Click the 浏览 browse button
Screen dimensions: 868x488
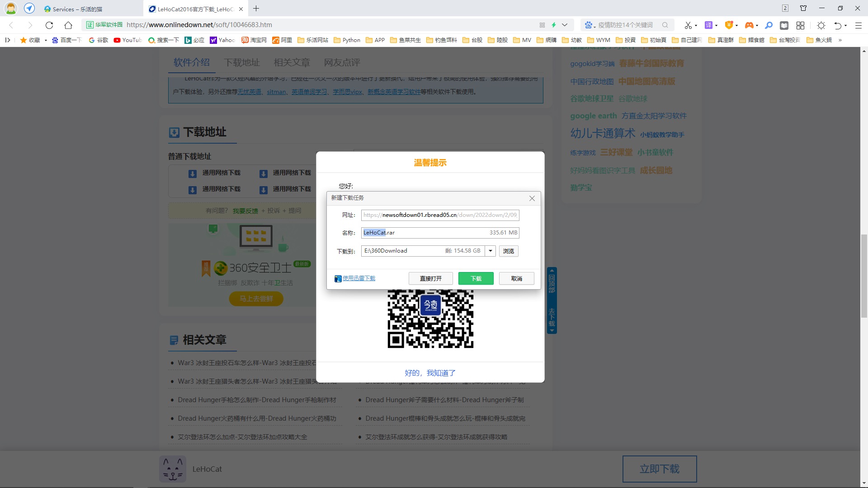tap(509, 251)
